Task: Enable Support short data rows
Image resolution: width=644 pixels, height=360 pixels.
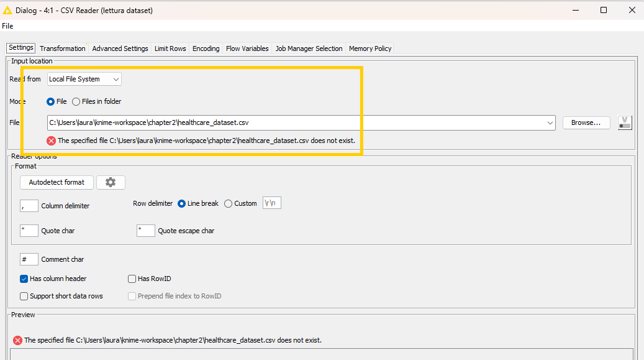Action: click(24, 296)
